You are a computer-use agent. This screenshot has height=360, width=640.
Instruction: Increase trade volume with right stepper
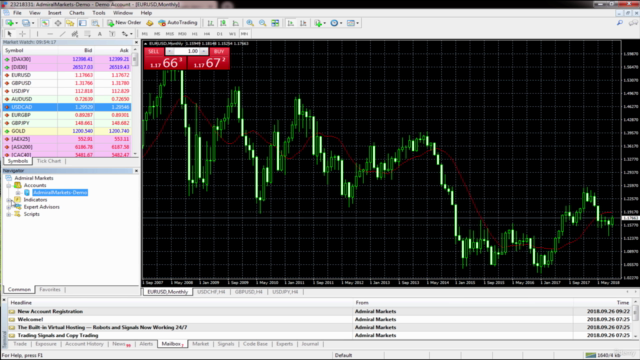[x=204, y=51]
